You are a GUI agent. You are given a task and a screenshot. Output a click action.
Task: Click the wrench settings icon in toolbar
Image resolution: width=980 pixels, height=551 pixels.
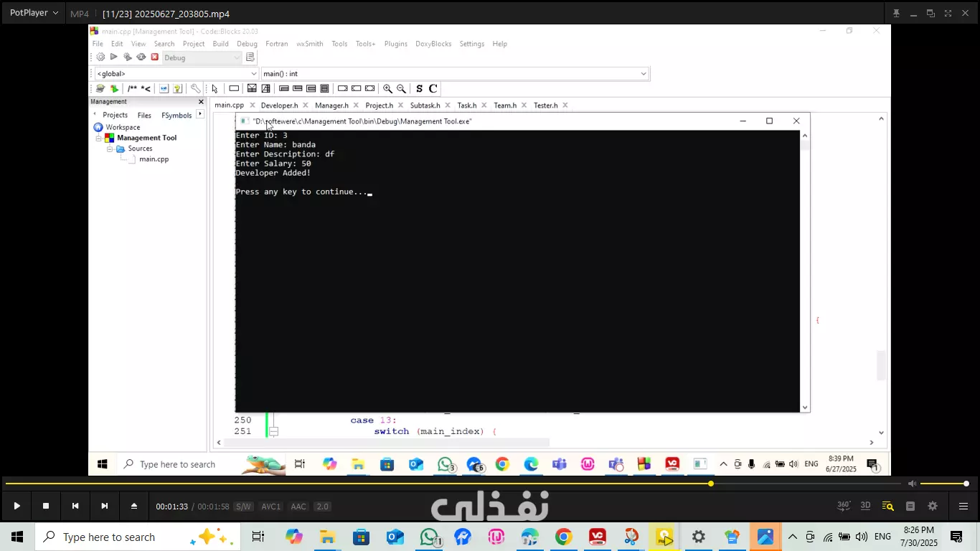coord(195,89)
